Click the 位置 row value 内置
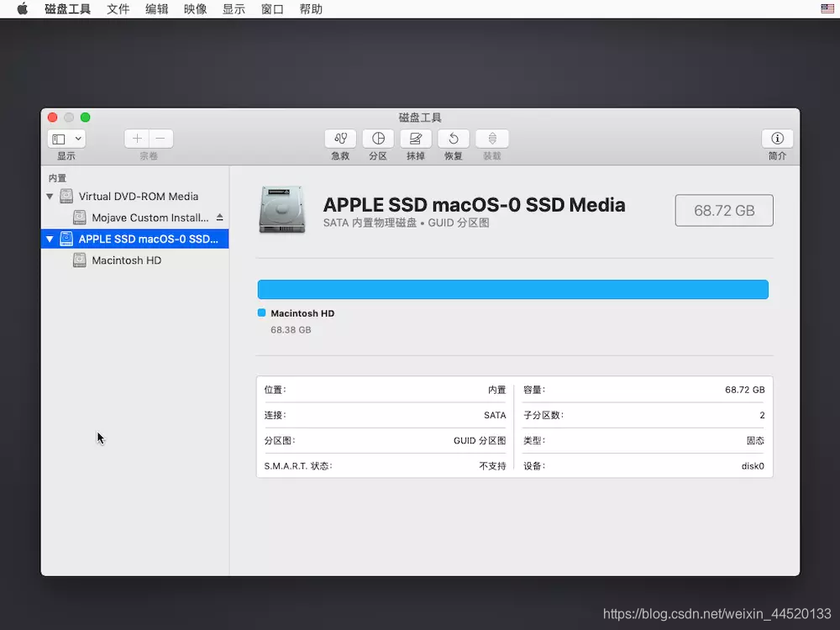This screenshot has height=630, width=840. coord(496,390)
